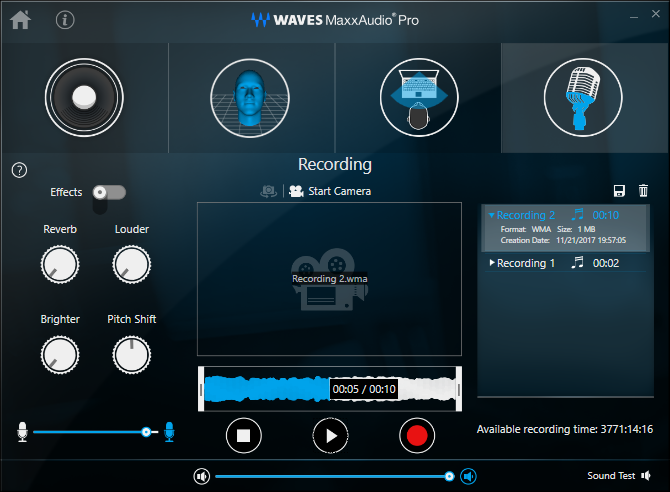Open the speaker Playback tab

(84, 98)
